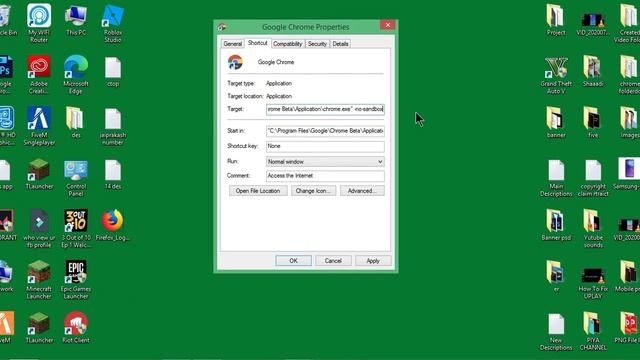Select the Shaaadi folder icon
Viewport: 640px width, 360px height.
coord(593,71)
